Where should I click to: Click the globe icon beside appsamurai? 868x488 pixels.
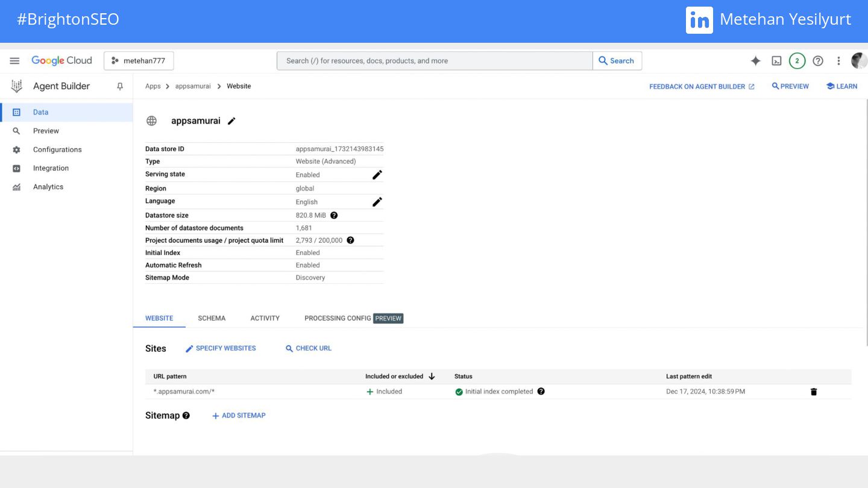click(x=152, y=120)
